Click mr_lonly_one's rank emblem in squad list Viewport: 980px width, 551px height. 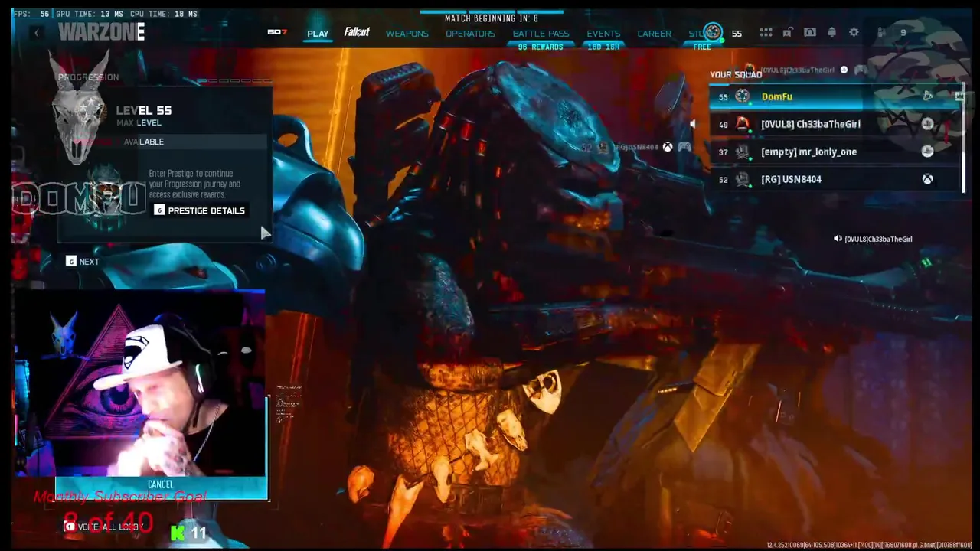click(742, 152)
